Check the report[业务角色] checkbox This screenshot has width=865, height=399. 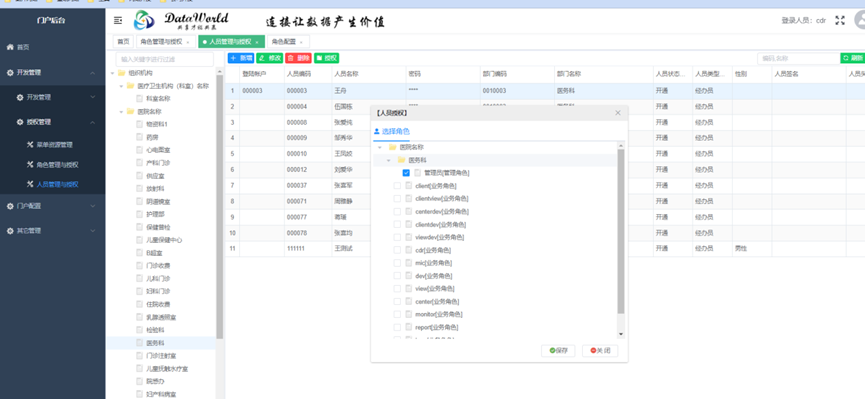click(x=397, y=327)
